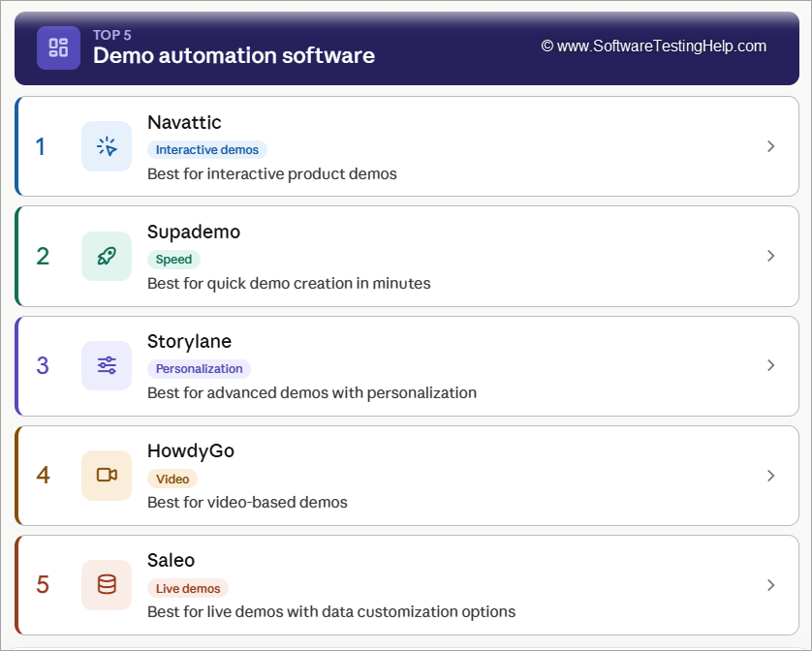Open the HowdyGo title
The height and width of the screenshot is (651, 812).
pyautogui.click(x=191, y=451)
